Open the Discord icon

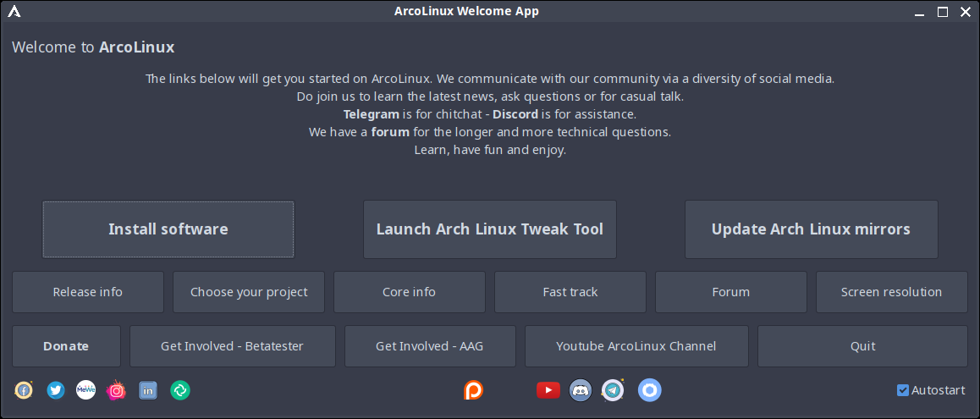tap(581, 391)
